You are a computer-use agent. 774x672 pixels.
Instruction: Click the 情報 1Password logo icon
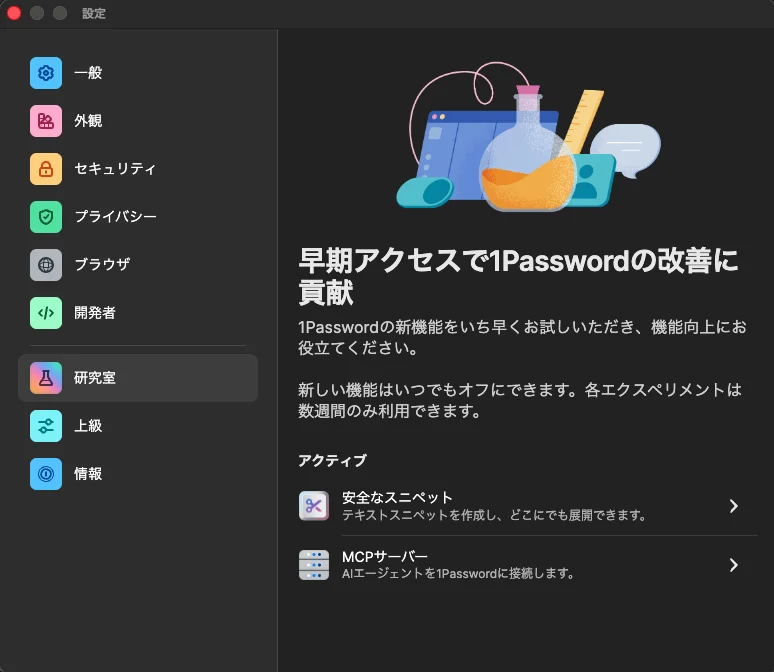[x=46, y=474]
